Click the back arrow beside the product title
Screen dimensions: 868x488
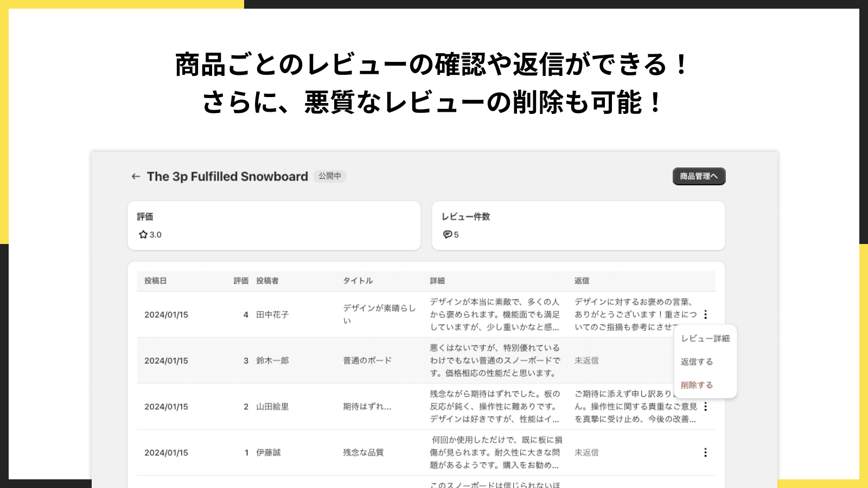click(x=136, y=176)
